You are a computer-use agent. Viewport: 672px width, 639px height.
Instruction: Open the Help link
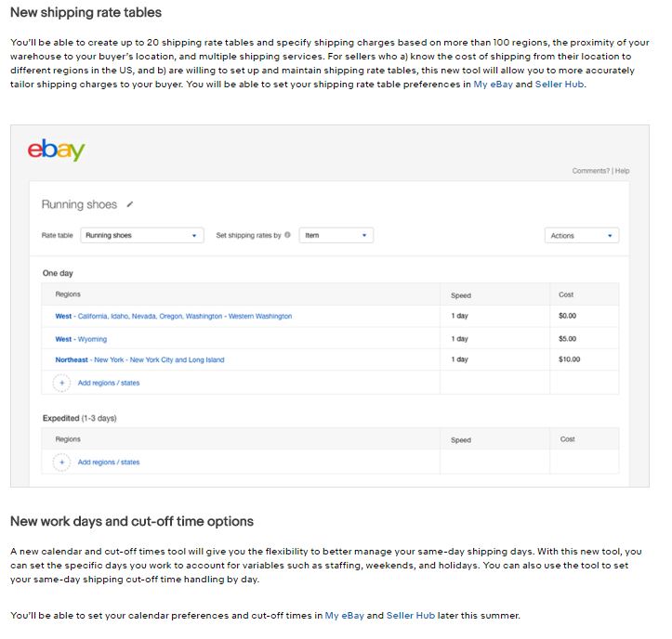click(x=623, y=171)
